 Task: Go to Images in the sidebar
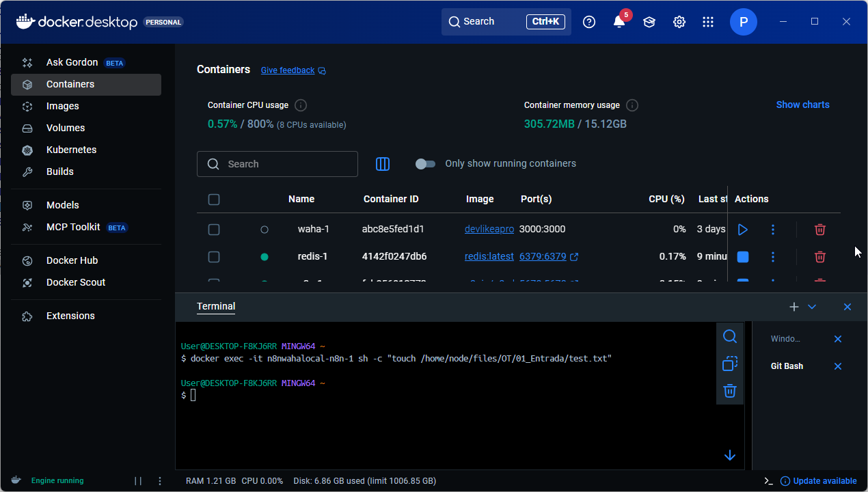pos(63,106)
